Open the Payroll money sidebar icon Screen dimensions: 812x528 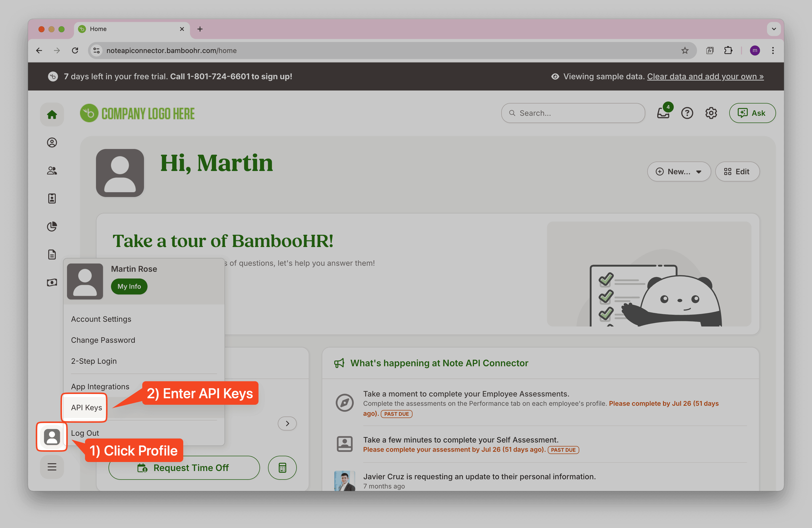click(x=52, y=282)
